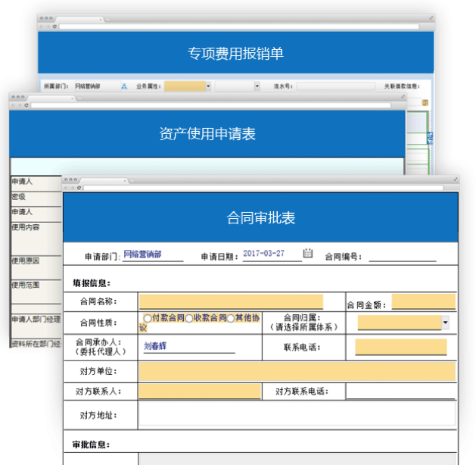
Task: Select the 其他协议 radio option
Action: [x=231, y=318]
